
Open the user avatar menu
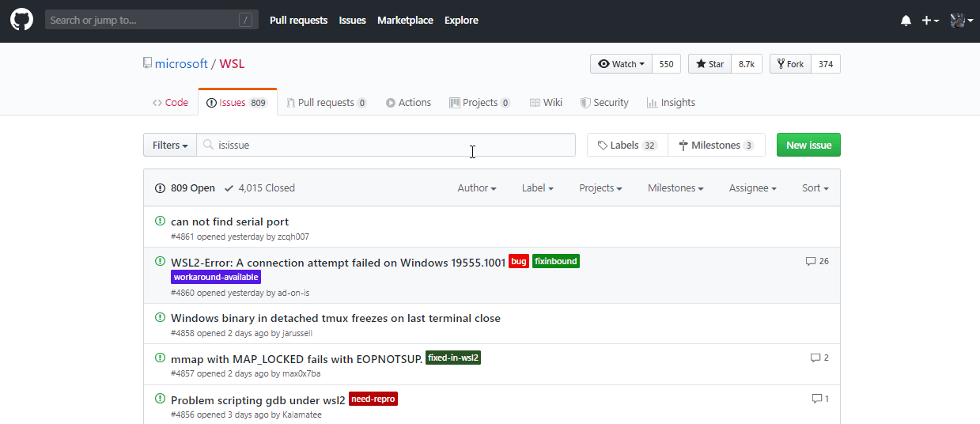961,21
